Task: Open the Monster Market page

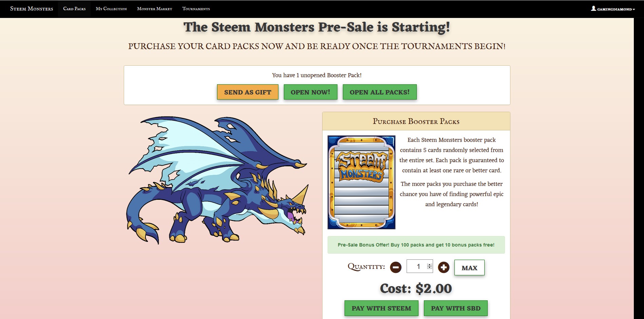Action: 155,9
